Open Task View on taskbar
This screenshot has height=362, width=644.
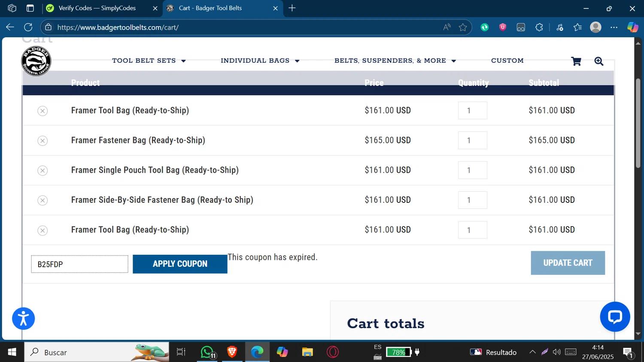tap(181, 352)
